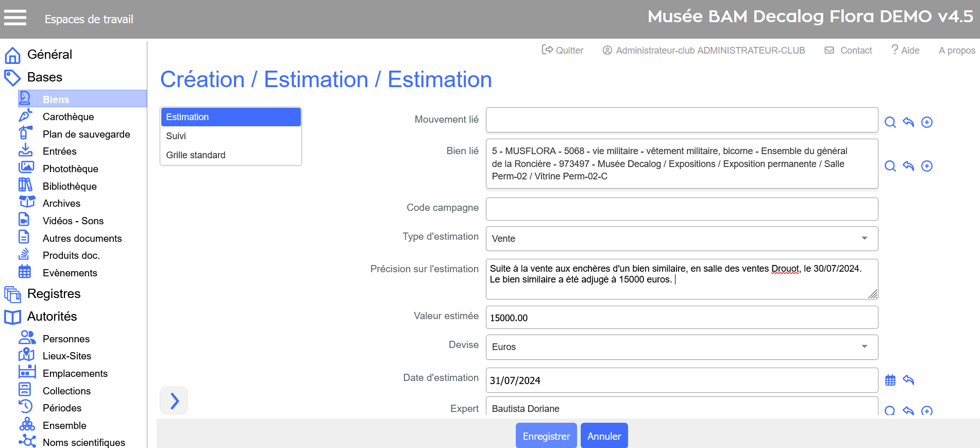Click in the Code campagne field
The height and width of the screenshot is (448, 980).
pyautogui.click(x=681, y=209)
